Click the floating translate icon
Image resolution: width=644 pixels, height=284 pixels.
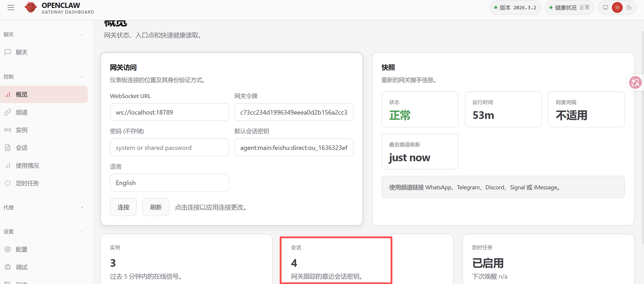635,83
